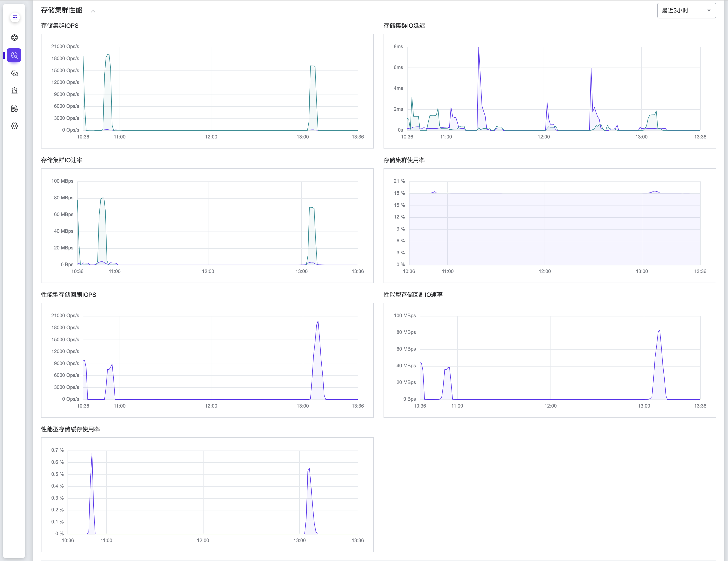This screenshot has width=728, height=561.
Task: Click the 13:00 peak in 回刷IOPS chart
Action: click(x=318, y=321)
